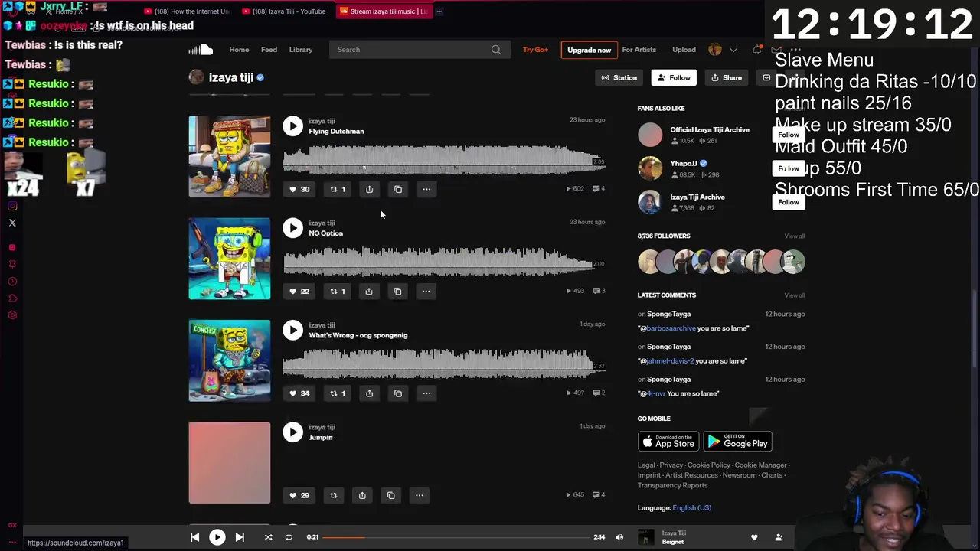Repost the NO Option track

[338, 291]
